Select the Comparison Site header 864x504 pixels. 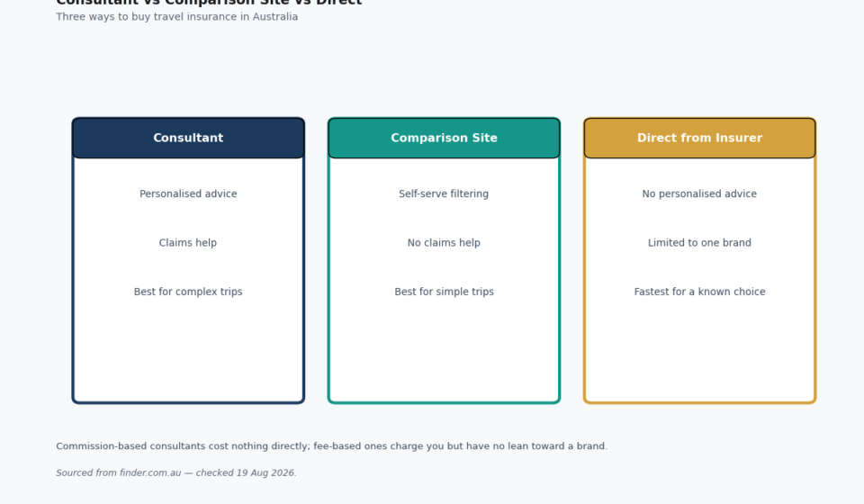(444, 138)
